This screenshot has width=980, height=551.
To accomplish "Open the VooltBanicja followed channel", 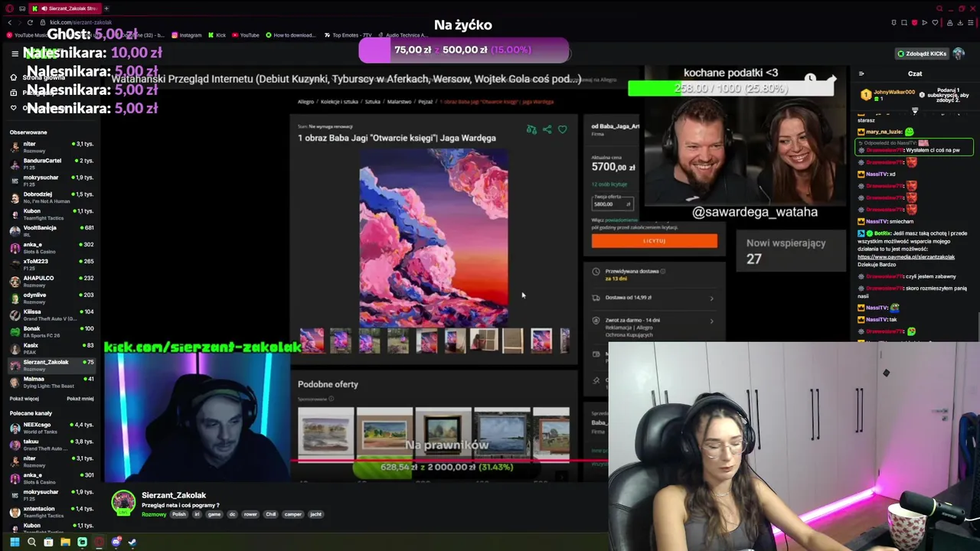I will [51, 230].
